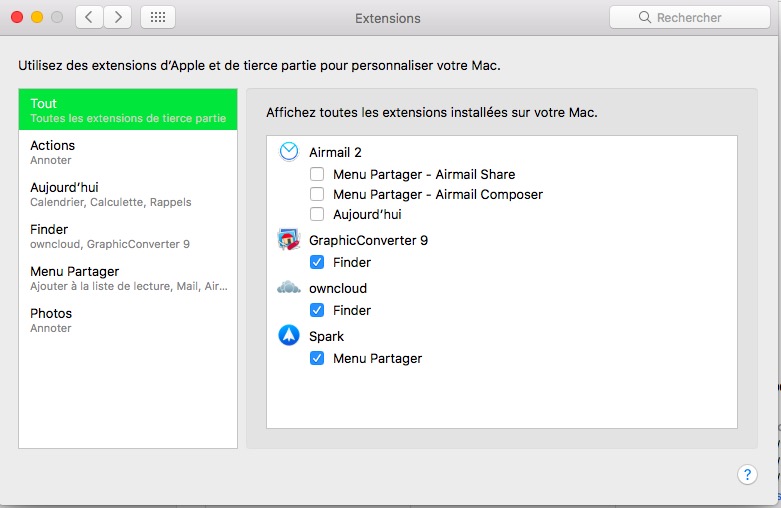Click the Airmail 2 app icon
Screen dimensions: 781x508
[x=289, y=151]
